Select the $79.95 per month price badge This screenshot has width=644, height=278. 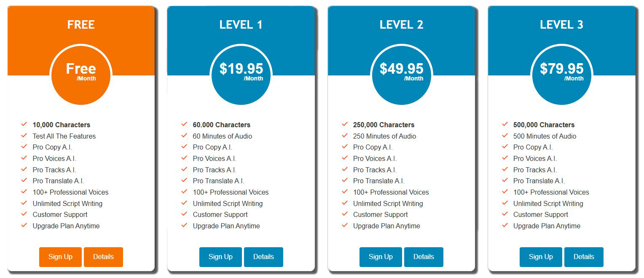point(562,75)
